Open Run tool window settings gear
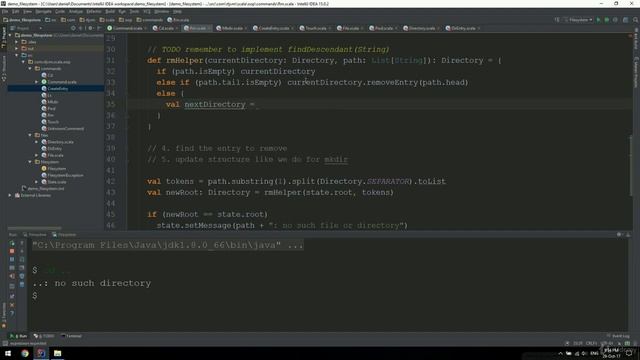Screen dimensions: 640x360 (x=619, y=235)
